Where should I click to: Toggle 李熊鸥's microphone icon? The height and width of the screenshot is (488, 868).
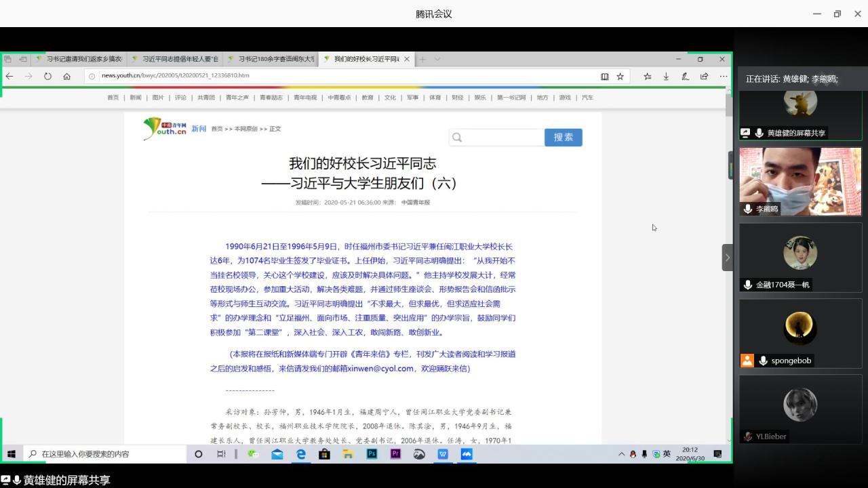pyautogui.click(x=748, y=209)
